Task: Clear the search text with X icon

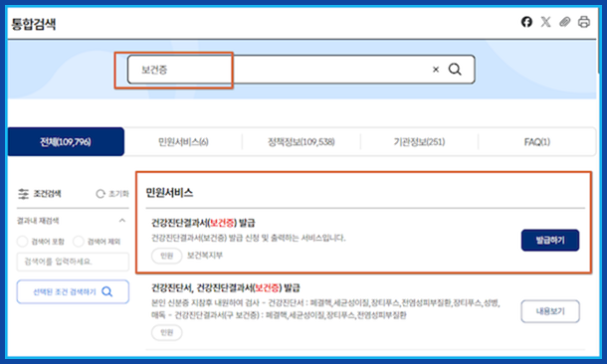Action: [436, 70]
